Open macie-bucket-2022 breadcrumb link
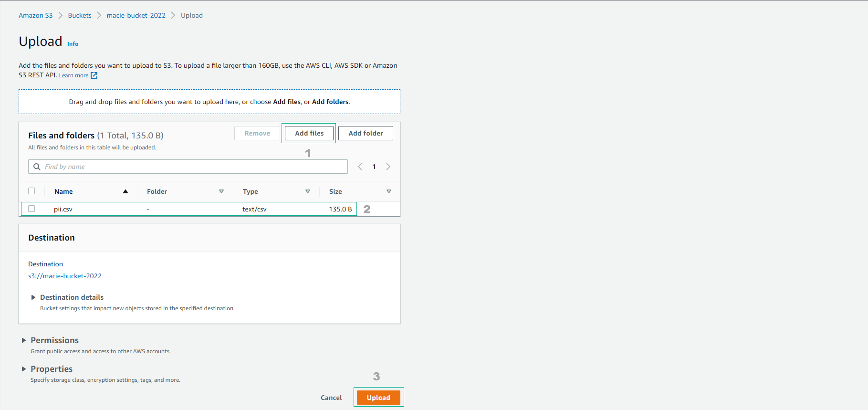 (136, 15)
